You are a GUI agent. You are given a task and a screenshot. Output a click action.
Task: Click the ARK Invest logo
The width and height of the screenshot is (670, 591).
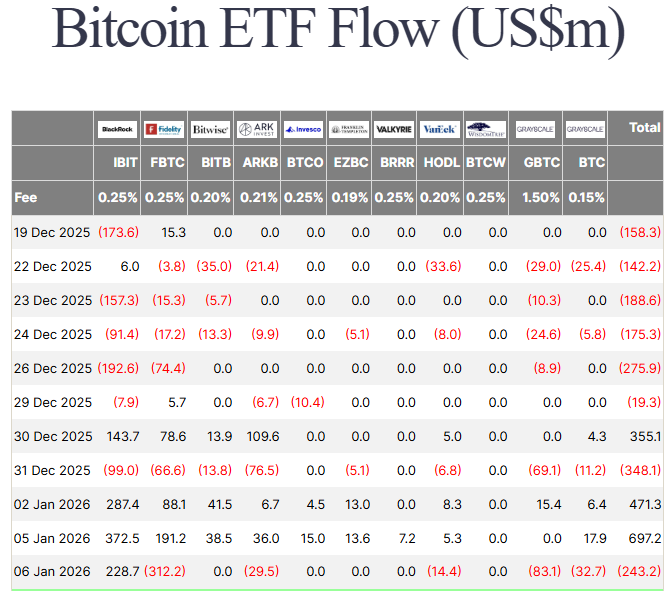point(257,129)
